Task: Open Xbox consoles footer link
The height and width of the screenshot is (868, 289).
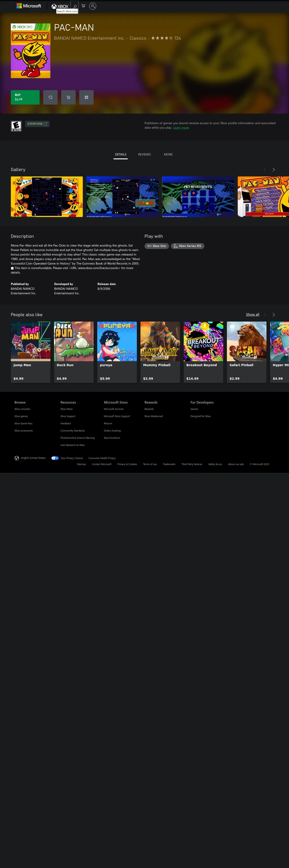Action: (22, 409)
